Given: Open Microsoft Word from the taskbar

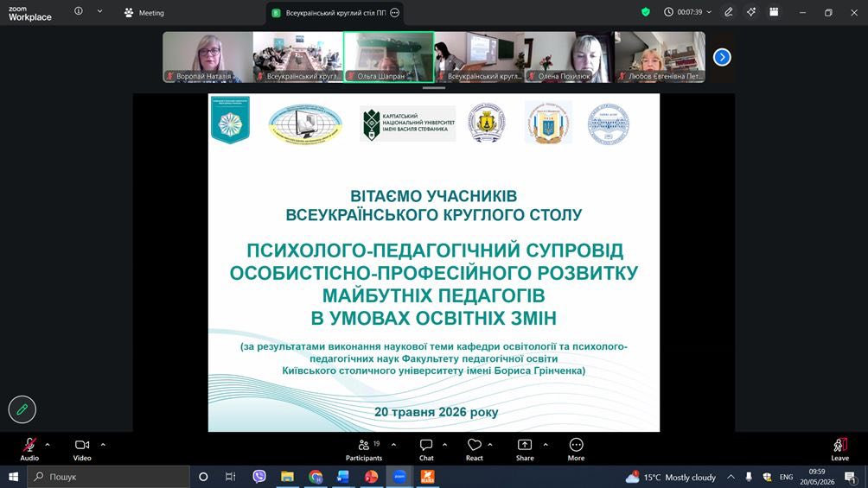Looking at the screenshot, I should point(343,477).
